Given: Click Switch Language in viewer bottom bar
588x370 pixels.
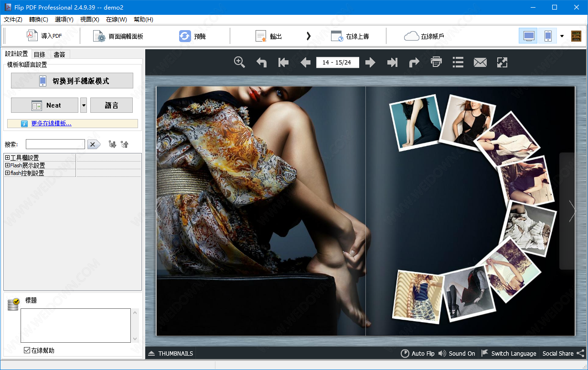Looking at the screenshot, I should coord(509,353).
